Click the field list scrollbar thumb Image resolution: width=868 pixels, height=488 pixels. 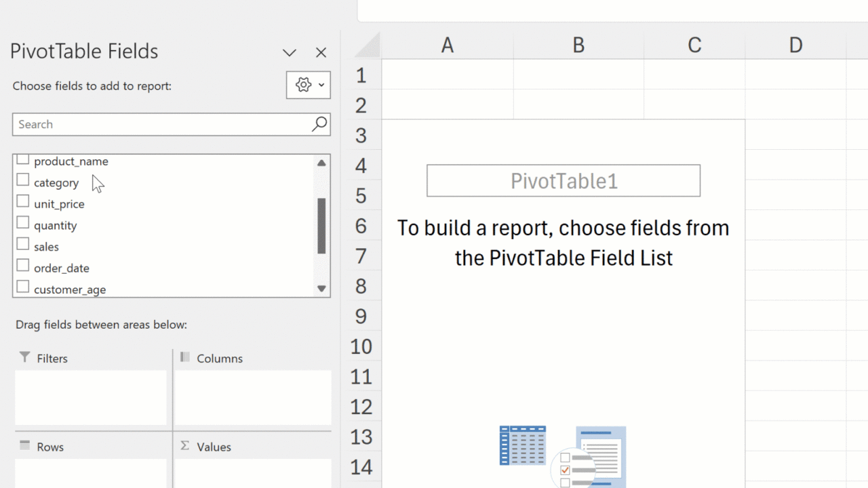(321, 226)
